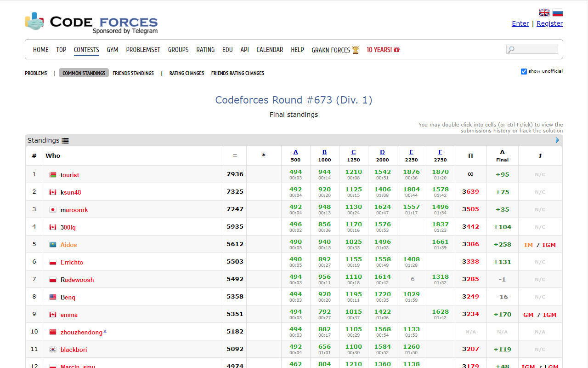Click the trophy icon next to Grakn Forces
Viewport: 588px width, 368px height.
pyautogui.click(x=356, y=50)
